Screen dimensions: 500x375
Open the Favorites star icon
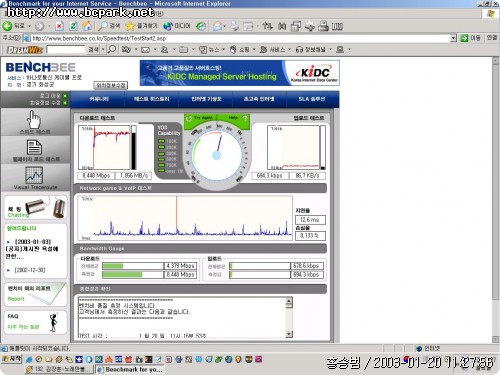coord(130,26)
